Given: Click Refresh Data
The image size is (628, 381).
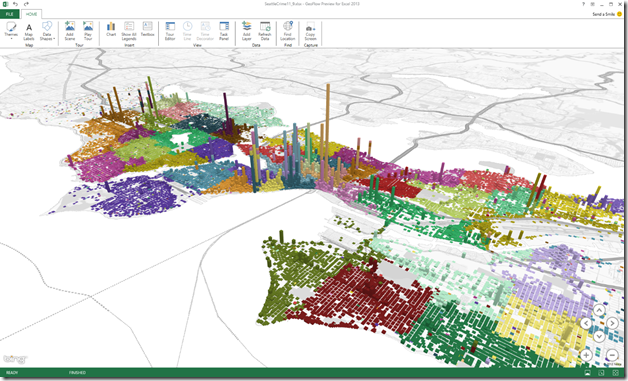Looking at the screenshot, I should pos(265,31).
